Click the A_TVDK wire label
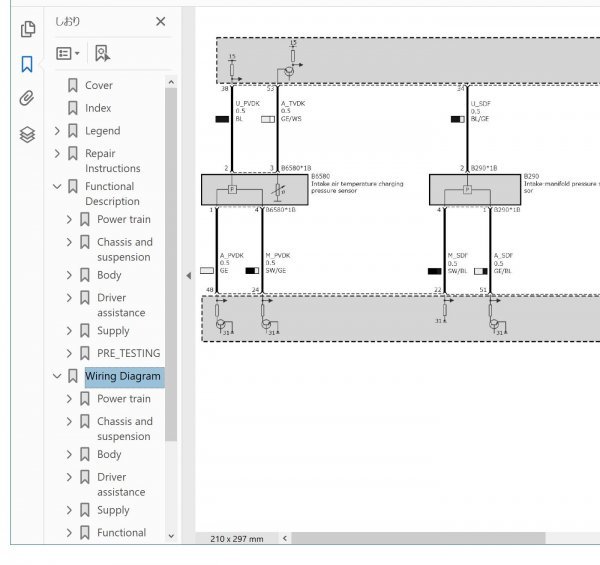 click(x=293, y=104)
